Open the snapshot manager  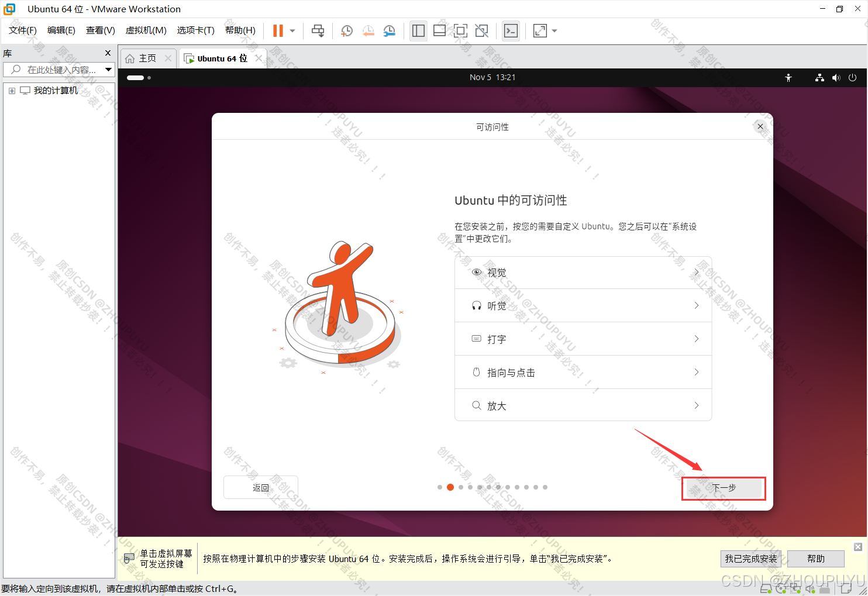389,31
